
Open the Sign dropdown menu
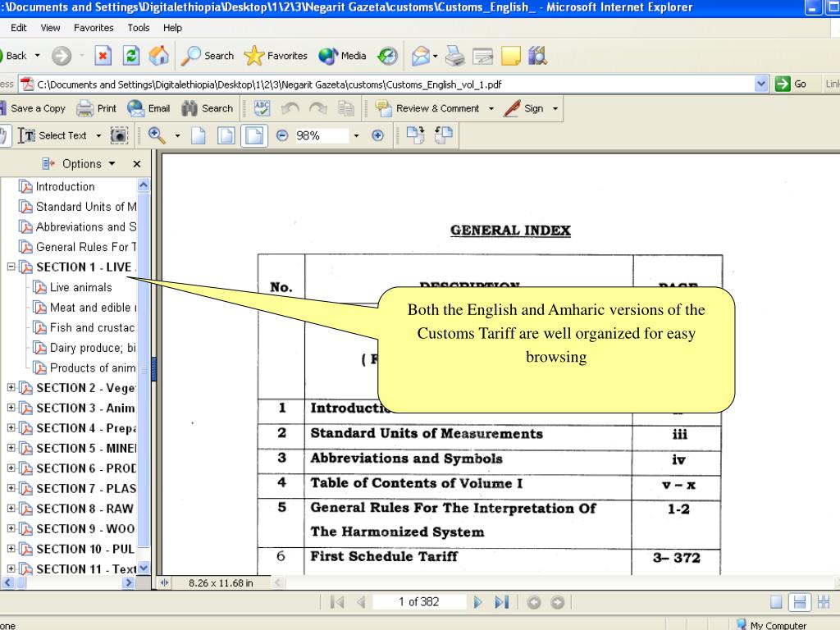tap(555, 108)
